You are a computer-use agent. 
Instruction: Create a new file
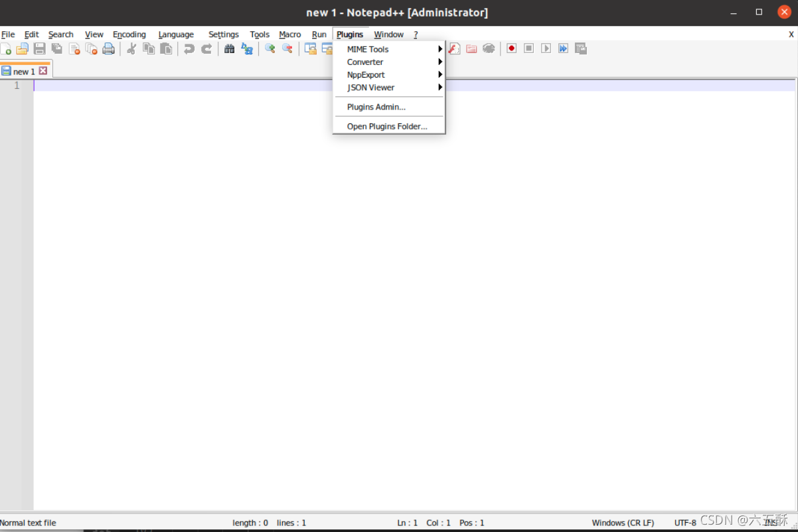click(x=7, y=48)
